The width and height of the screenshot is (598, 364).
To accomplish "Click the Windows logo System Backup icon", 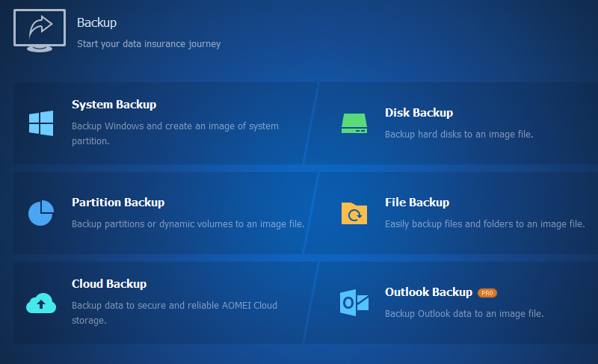I will (x=41, y=123).
